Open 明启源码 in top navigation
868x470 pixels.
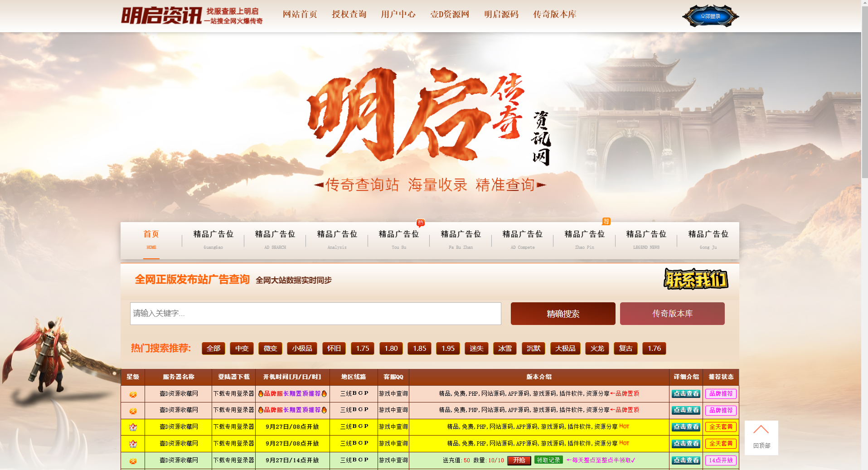pos(501,15)
